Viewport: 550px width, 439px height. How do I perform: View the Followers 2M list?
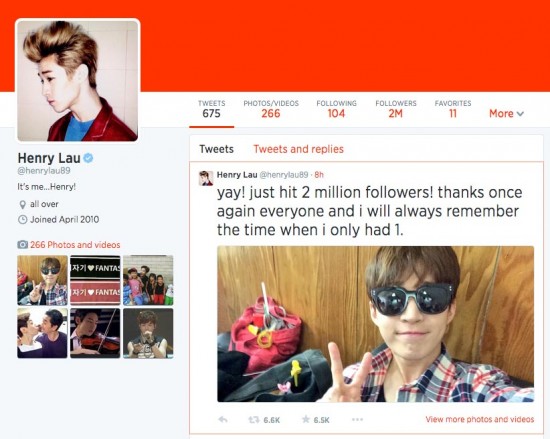(396, 109)
